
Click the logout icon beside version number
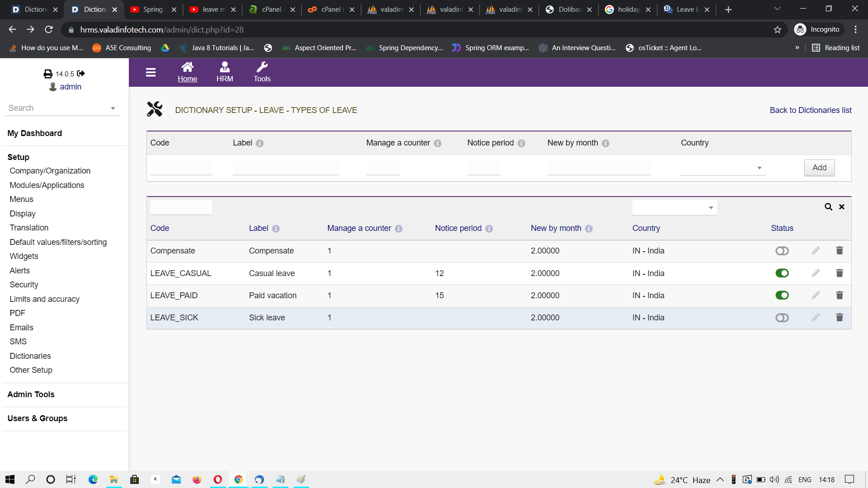tap(81, 73)
